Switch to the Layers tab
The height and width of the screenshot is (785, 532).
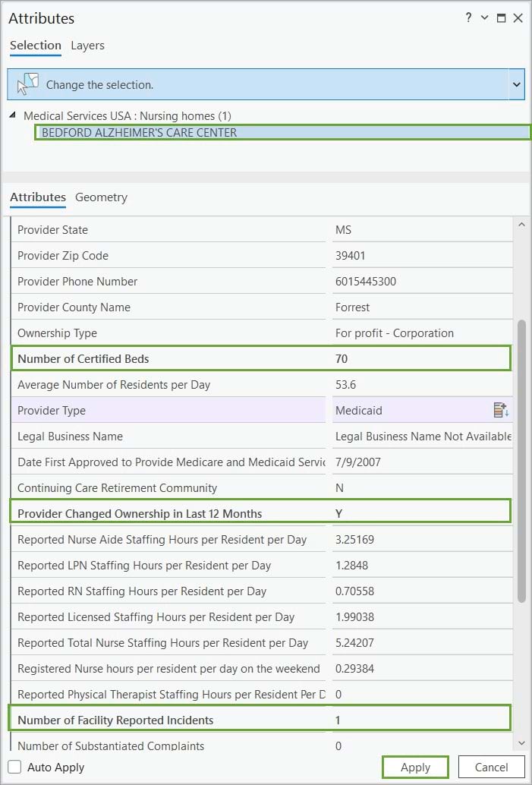pos(87,45)
